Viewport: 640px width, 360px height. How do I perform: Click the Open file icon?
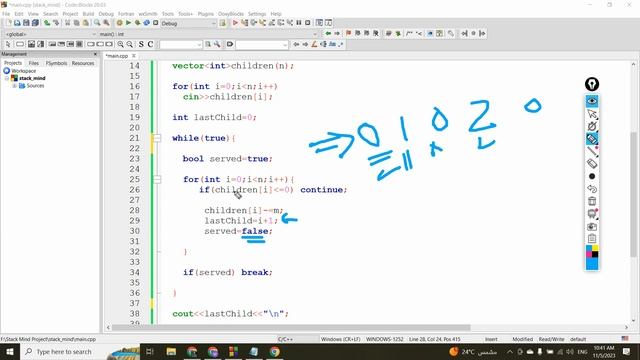pos(17,23)
